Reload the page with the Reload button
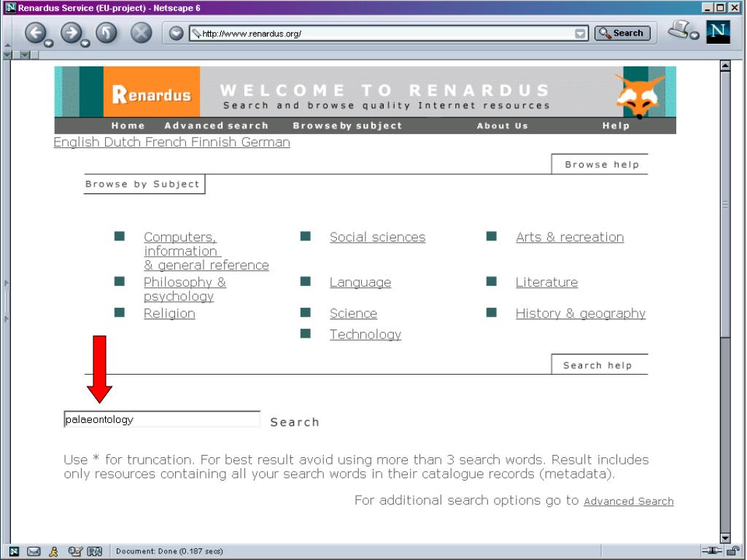Viewport: 747px width, 560px height. 107,33
